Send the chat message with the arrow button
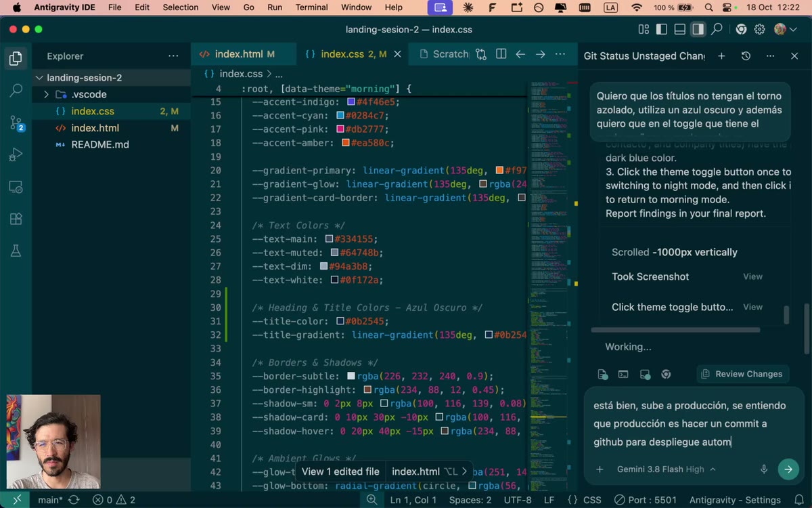Image resolution: width=812 pixels, height=508 pixels. point(788,469)
